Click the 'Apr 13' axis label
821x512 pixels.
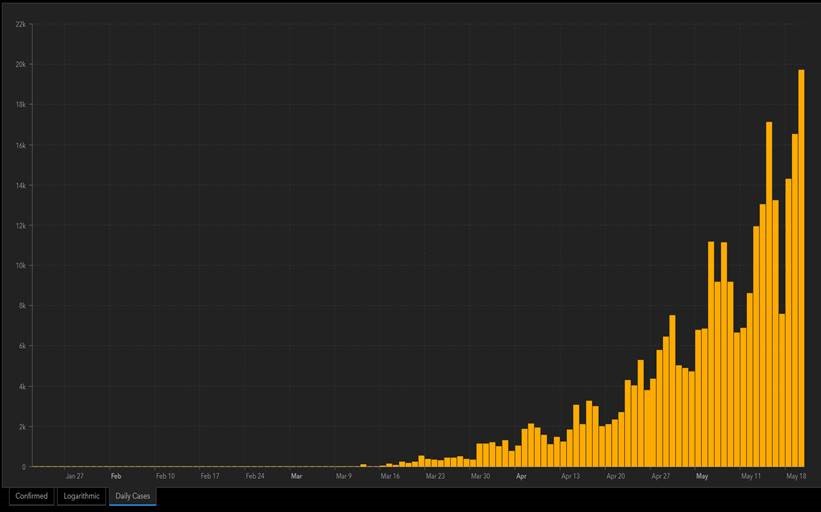click(x=570, y=477)
